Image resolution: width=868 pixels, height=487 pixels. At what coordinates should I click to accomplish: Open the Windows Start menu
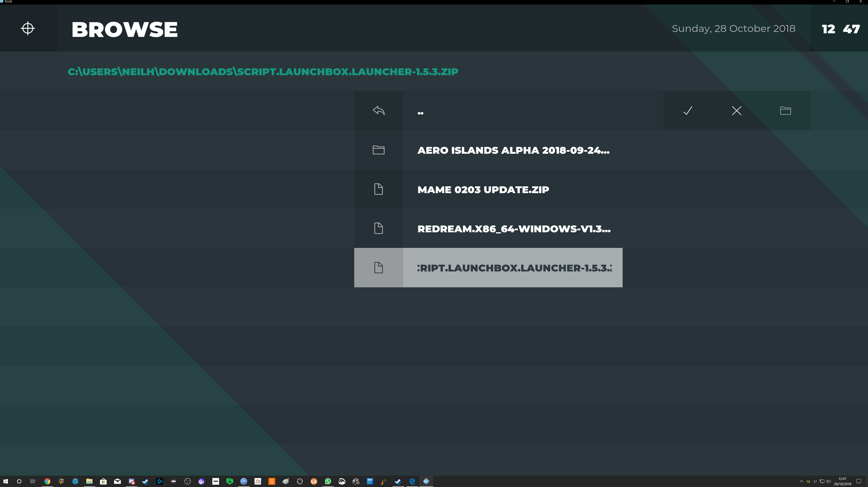[5, 481]
